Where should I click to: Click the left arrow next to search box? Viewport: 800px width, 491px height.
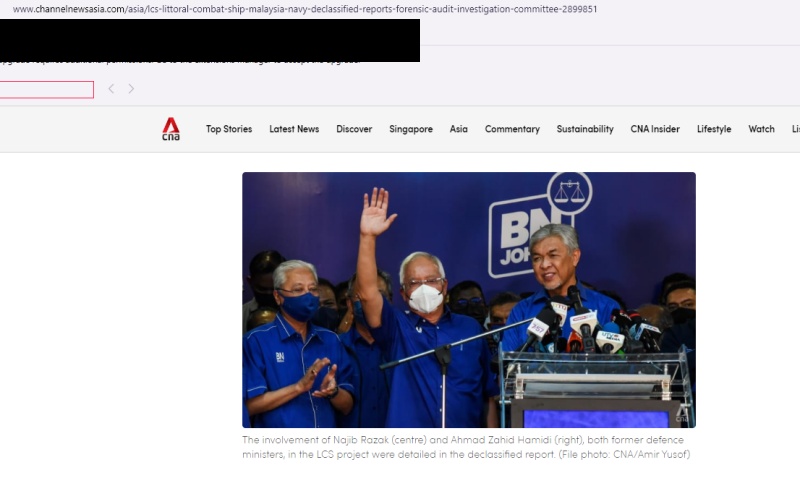(x=111, y=89)
